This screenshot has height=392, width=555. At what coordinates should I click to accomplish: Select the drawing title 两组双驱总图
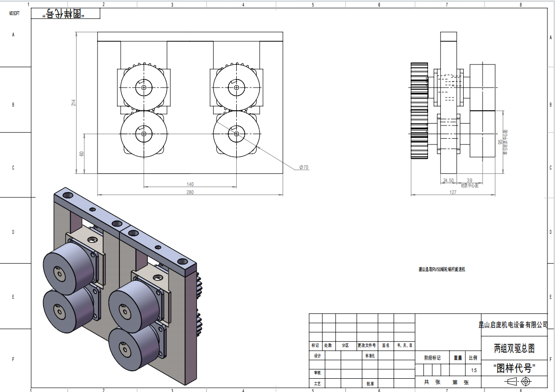click(x=514, y=349)
